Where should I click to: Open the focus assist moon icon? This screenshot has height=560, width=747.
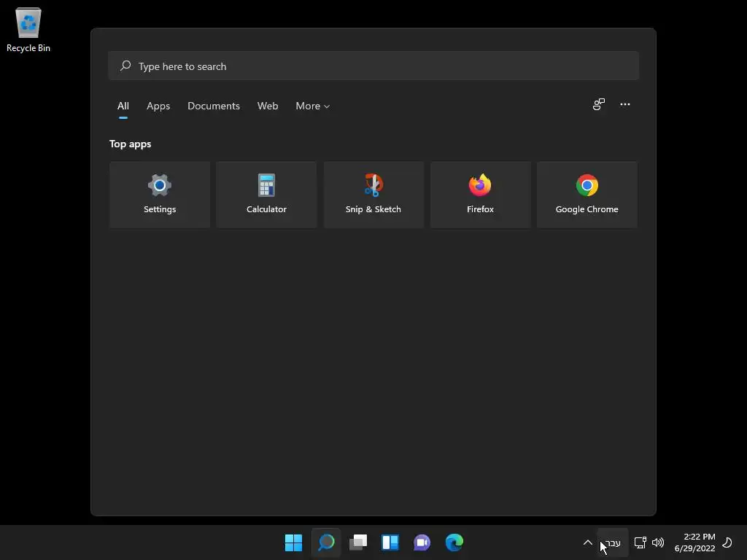pyautogui.click(x=727, y=542)
